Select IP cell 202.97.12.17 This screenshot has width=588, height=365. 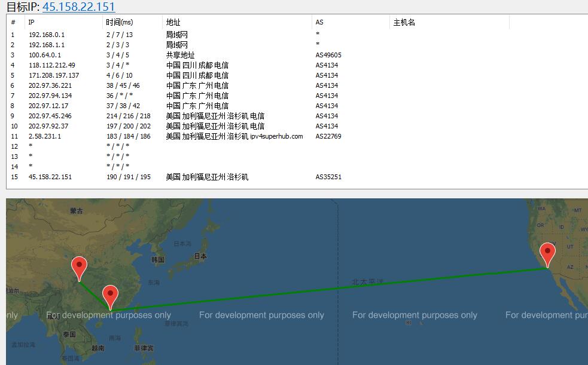point(48,106)
